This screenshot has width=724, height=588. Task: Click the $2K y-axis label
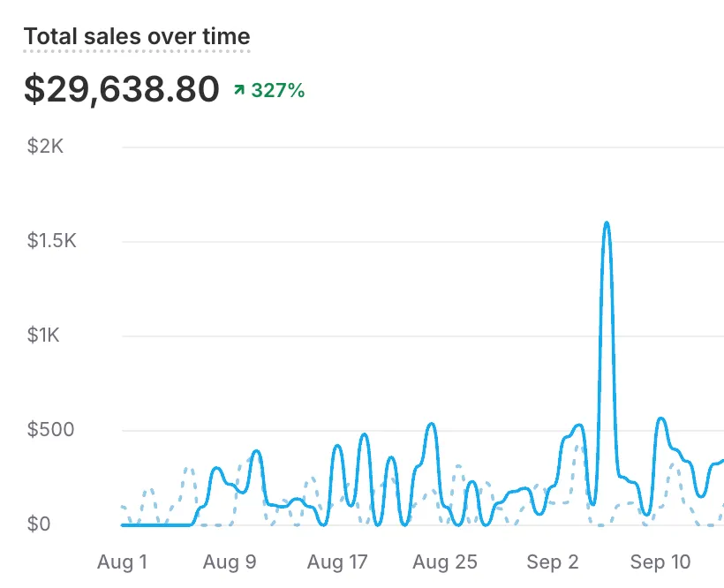point(46,147)
